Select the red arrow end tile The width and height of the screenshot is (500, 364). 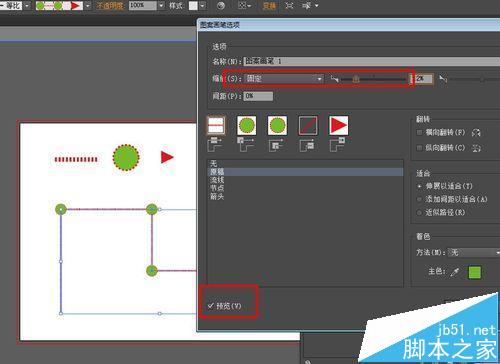[x=338, y=125]
